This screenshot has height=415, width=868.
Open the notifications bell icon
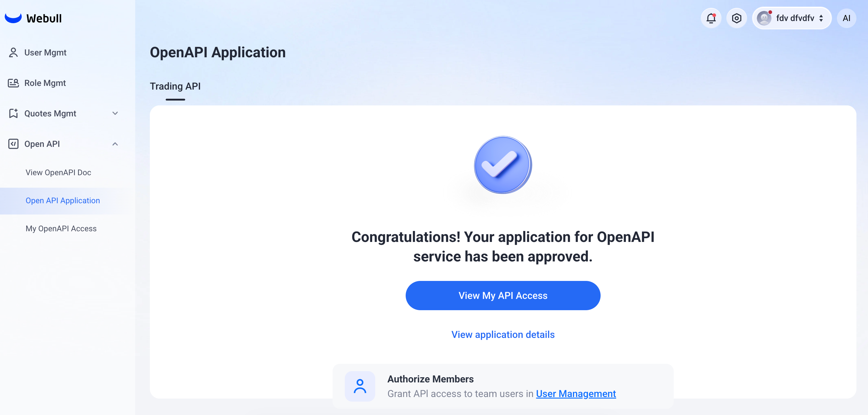pyautogui.click(x=711, y=18)
